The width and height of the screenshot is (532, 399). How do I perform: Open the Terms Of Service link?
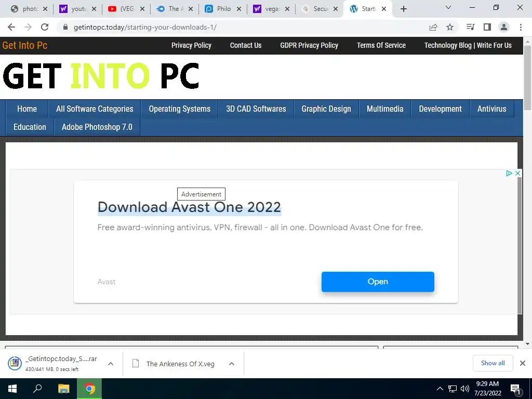[381, 46]
